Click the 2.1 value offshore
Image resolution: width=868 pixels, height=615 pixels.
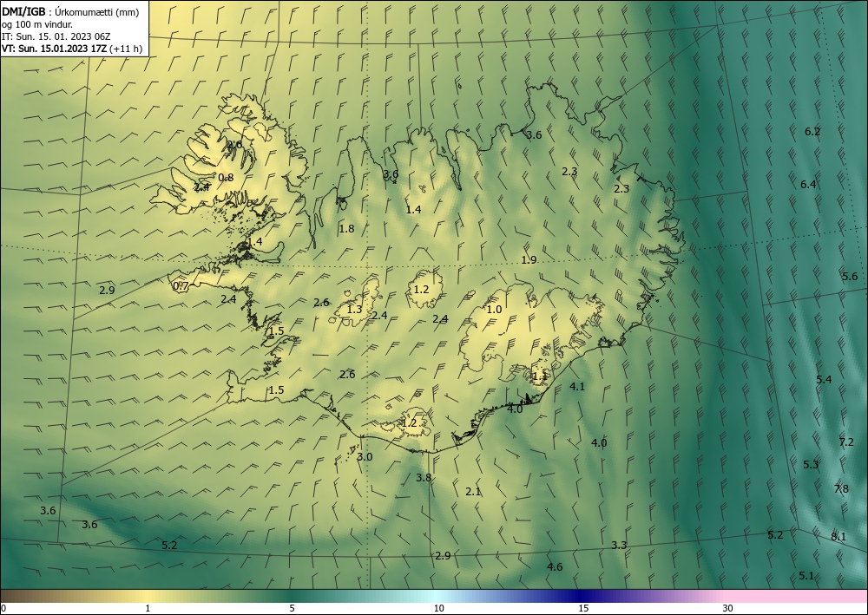tap(473, 491)
